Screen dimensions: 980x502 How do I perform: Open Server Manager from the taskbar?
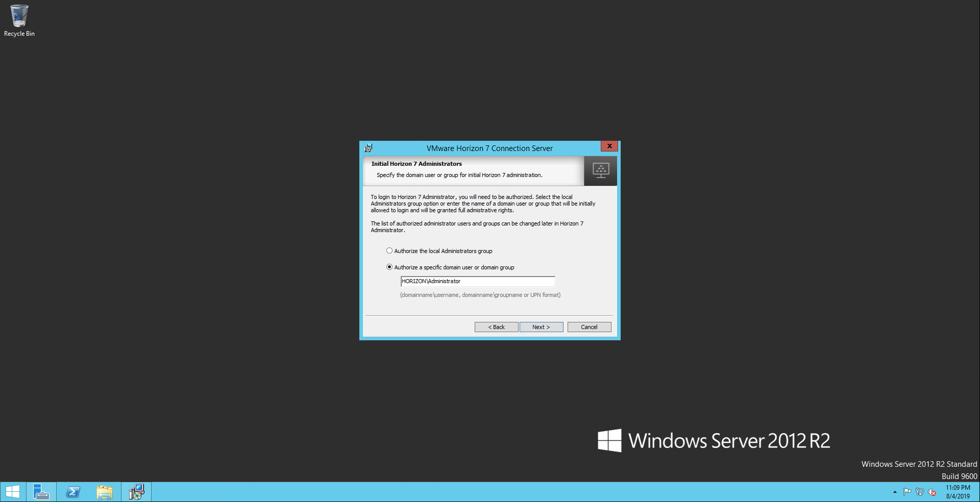(41, 492)
